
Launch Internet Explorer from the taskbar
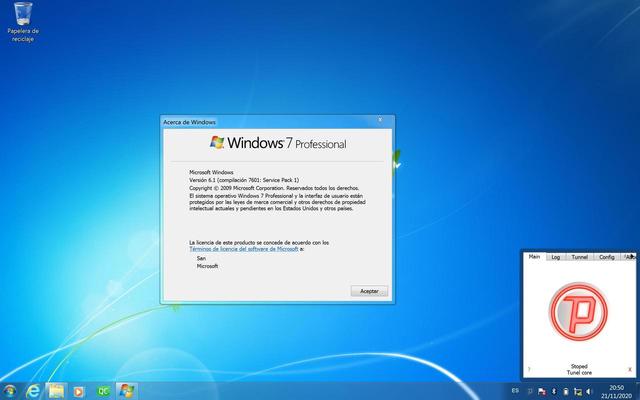(33, 391)
